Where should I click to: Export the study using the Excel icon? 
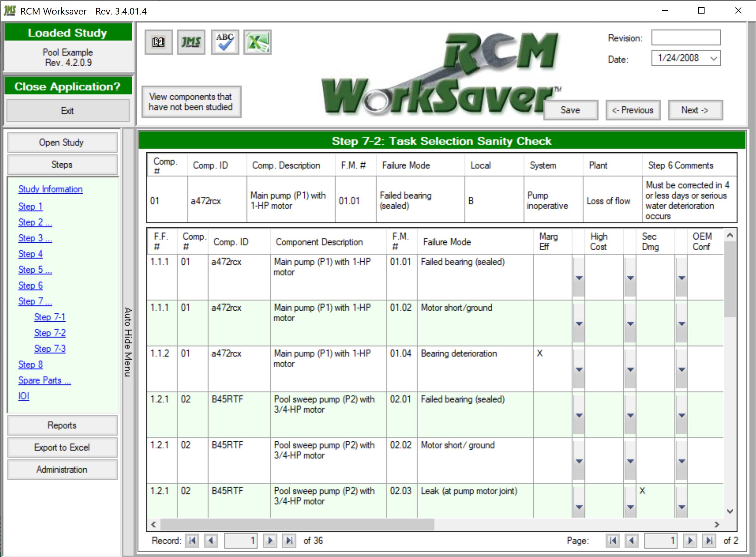pyautogui.click(x=258, y=42)
